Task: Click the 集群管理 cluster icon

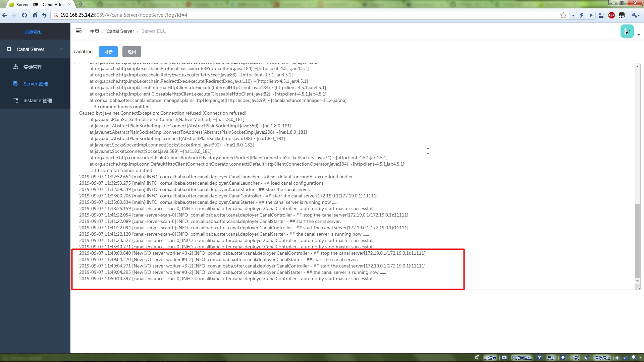Action: (x=16, y=67)
